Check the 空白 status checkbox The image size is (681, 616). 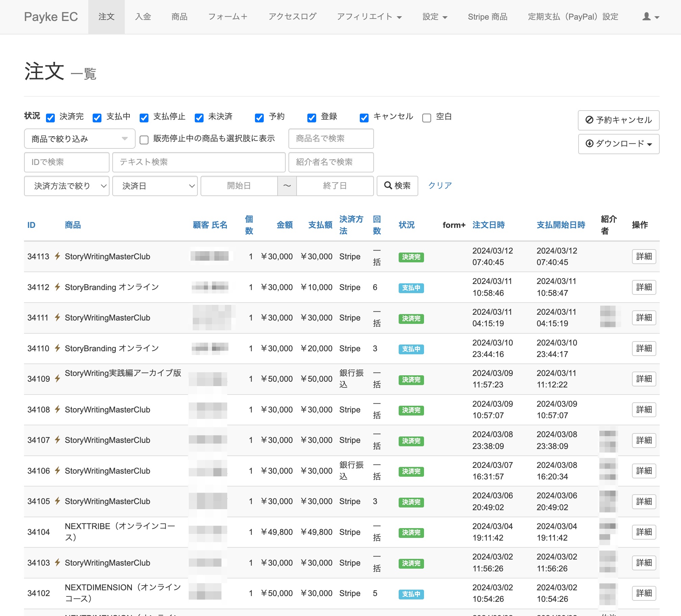pos(427,118)
